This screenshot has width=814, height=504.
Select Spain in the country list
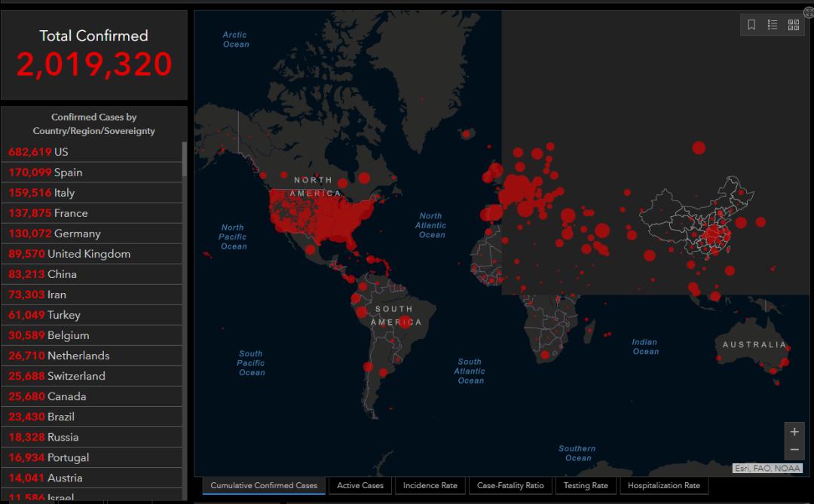click(x=92, y=172)
